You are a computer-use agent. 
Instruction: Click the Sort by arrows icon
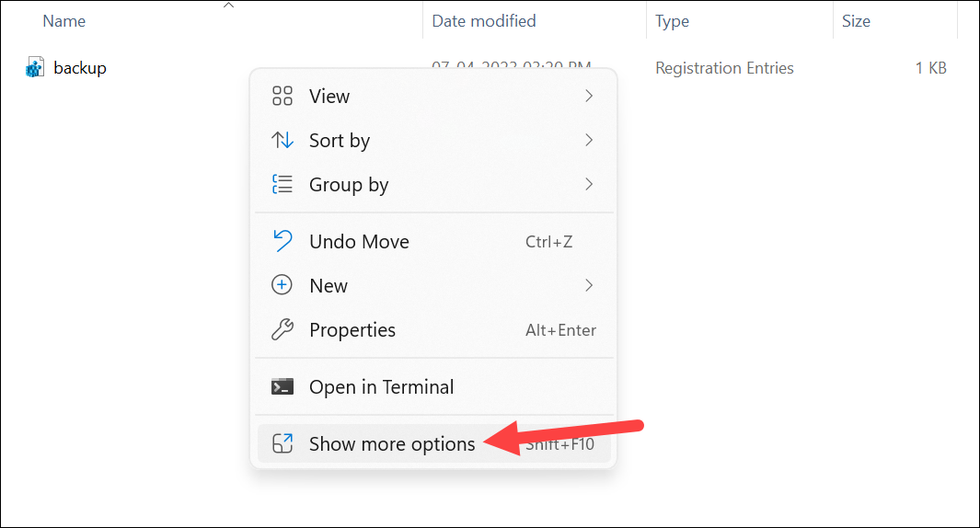coord(282,140)
